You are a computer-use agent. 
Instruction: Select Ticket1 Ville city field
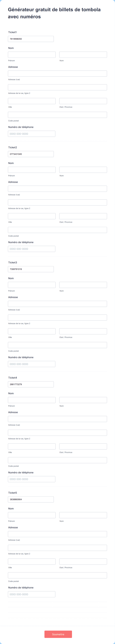[x=32, y=101]
